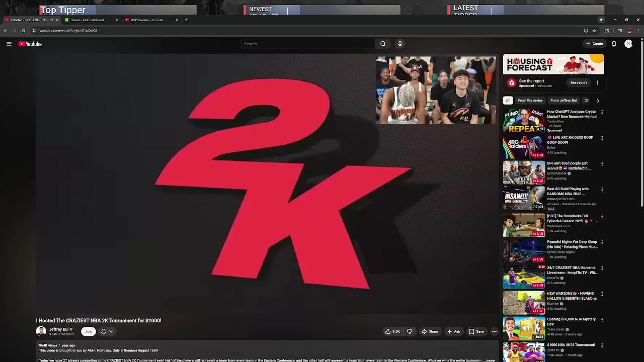644x362 pixels.
Task: Dislike the video with thumbs down
Action: (410, 331)
